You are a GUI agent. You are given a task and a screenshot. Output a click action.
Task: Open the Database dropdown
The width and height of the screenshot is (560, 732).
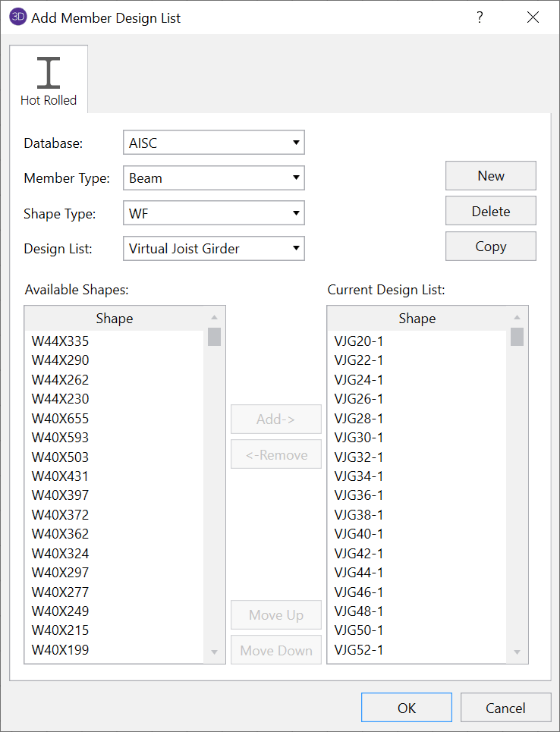tap(213, 143)
